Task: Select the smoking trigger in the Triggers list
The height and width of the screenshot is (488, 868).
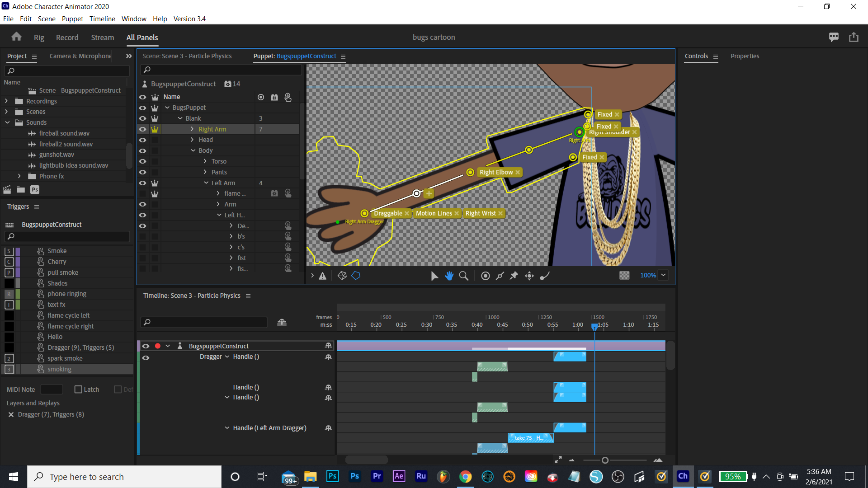Action: tap(59, 369)
